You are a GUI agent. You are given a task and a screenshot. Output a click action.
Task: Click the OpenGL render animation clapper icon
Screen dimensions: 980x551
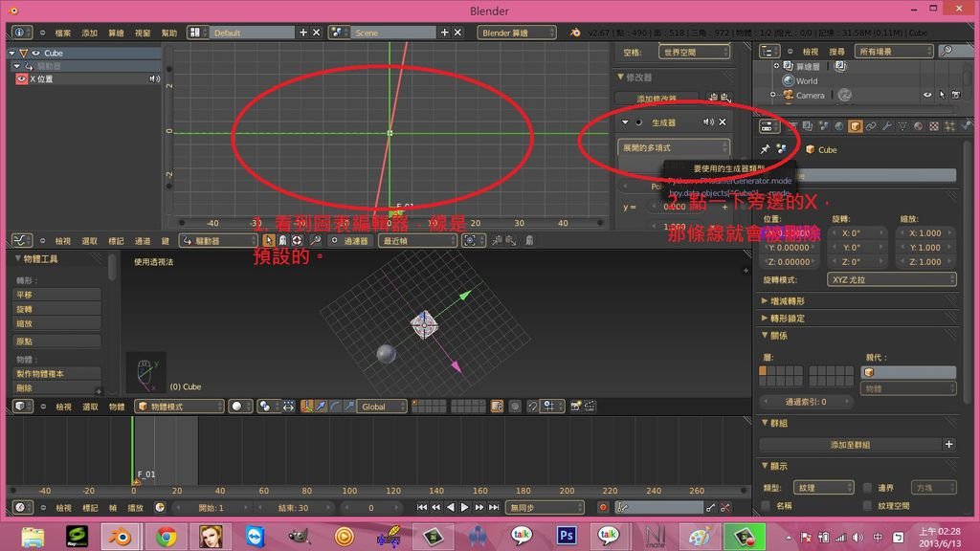(590, 406)
